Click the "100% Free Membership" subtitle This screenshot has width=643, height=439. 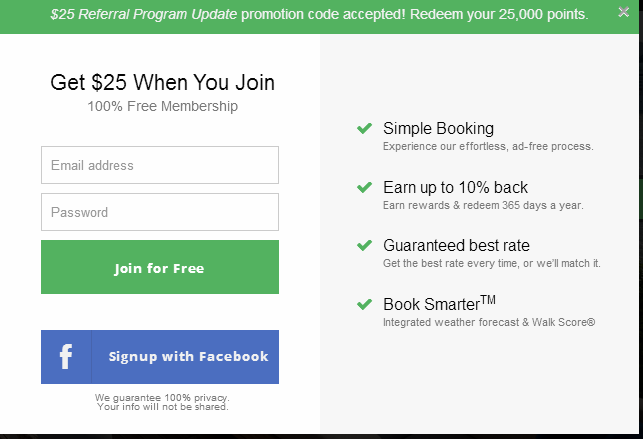point(162,106)
